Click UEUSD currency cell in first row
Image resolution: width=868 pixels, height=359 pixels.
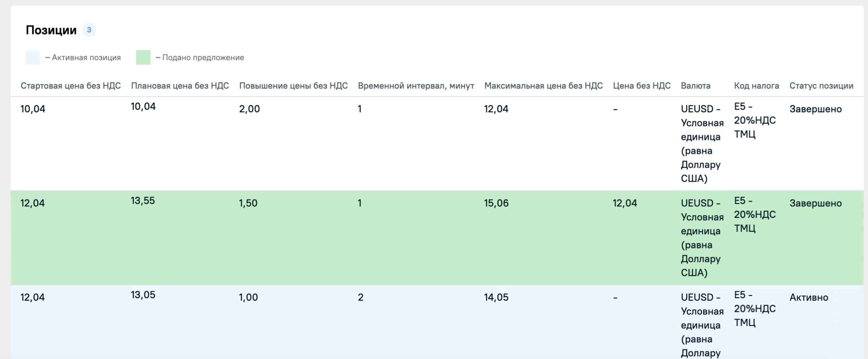point(702,144)
